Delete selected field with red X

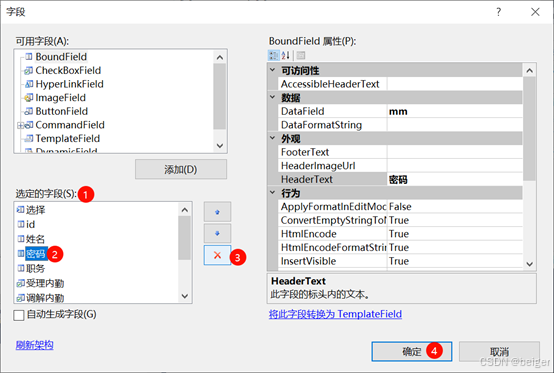pos(217,255)
